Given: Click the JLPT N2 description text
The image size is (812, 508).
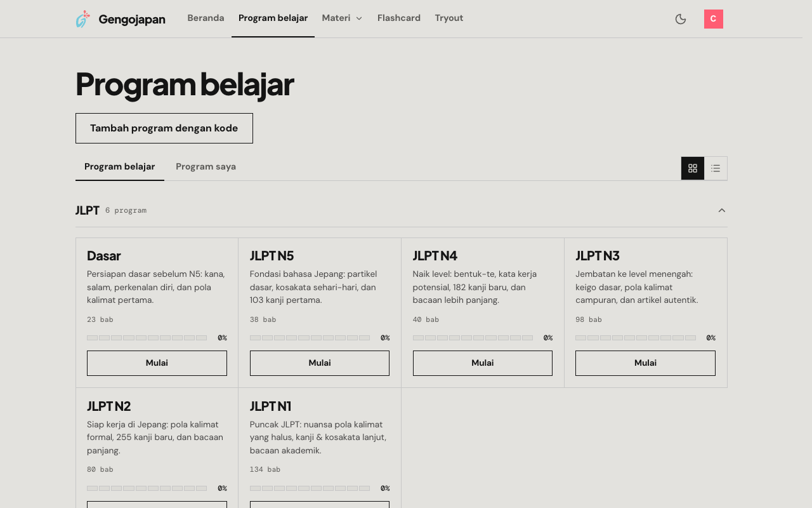Looking at the screenshot, I should tap(155, 438).
